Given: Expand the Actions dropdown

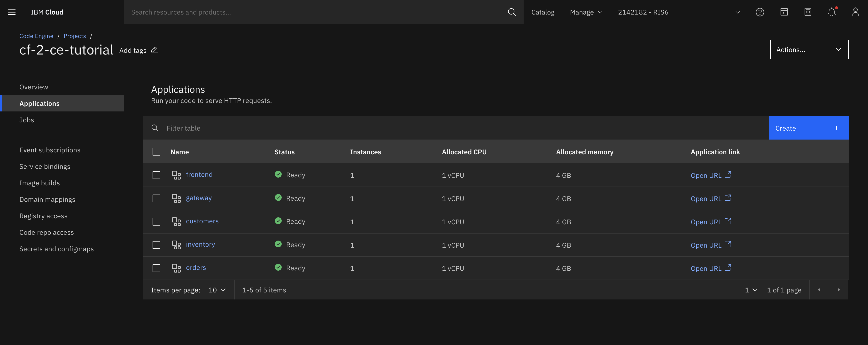Looking at the screenshot, I should [x=809, y=49].
